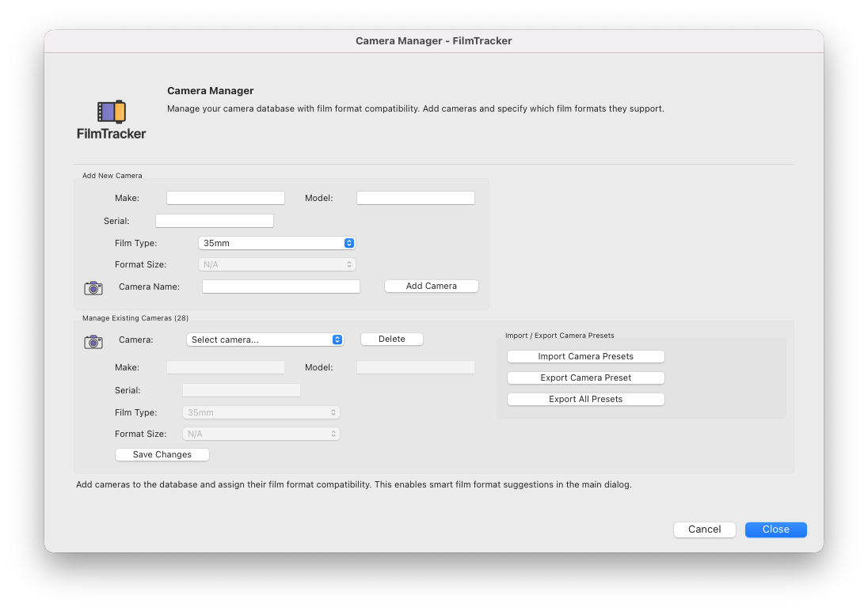Click Export Camera Preset button
Viewport: 868px width, 611px height.
[585, 378]
